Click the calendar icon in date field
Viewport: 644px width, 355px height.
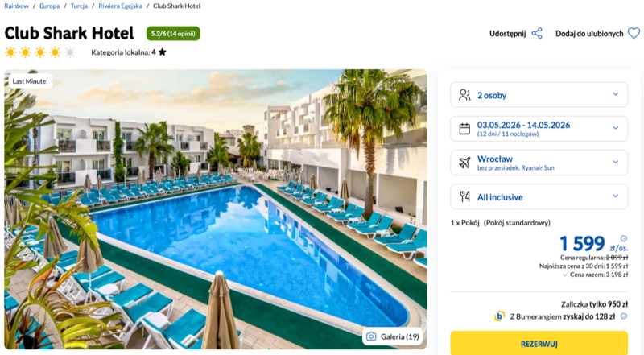pos(464,129)
